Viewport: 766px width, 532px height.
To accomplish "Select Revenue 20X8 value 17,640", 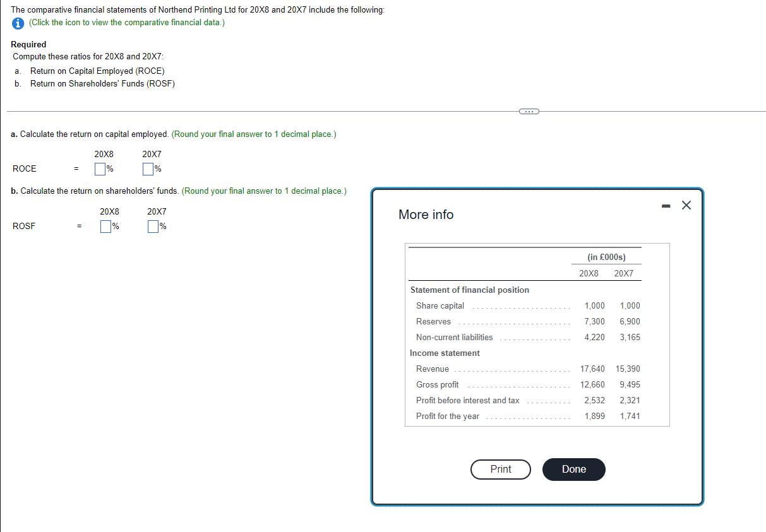I will [593, 369].
